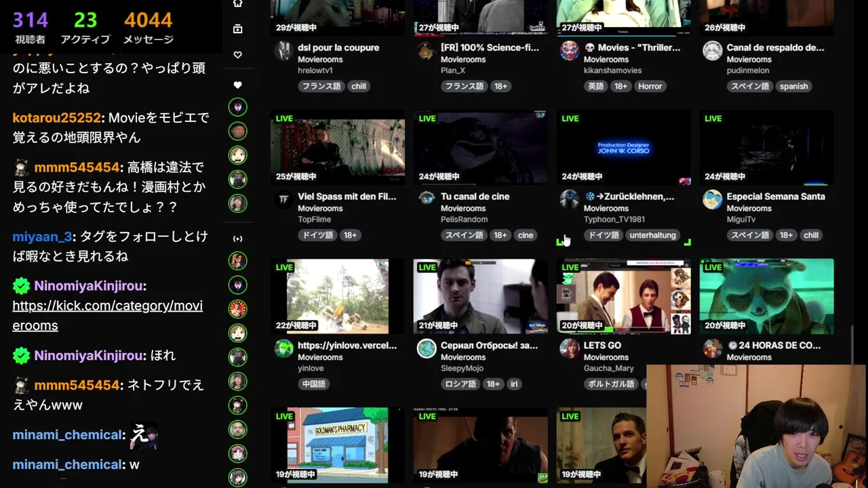Open the kick.com/category/movierooms chat link
868x488 pixels.
(x=107, y=315)
